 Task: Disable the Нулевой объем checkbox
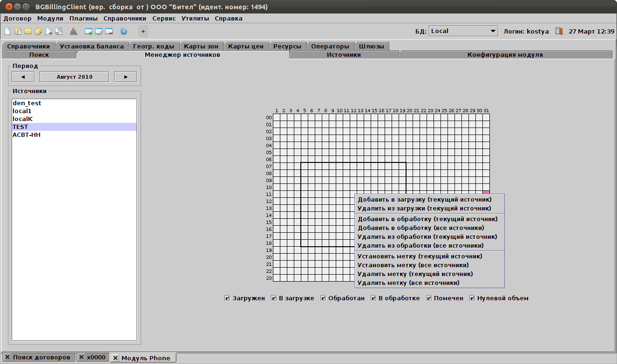click(472, 298)
